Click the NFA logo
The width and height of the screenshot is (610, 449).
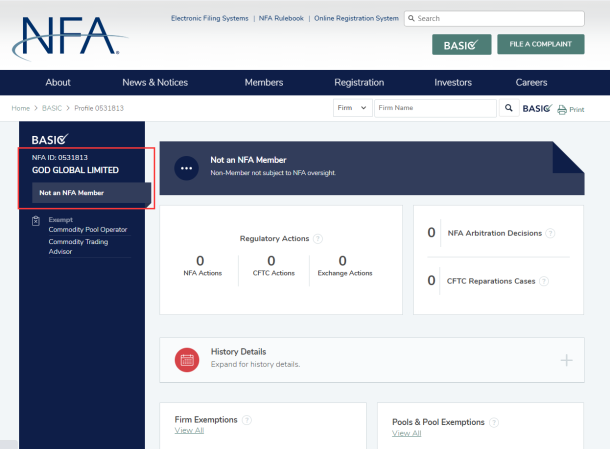69,38
